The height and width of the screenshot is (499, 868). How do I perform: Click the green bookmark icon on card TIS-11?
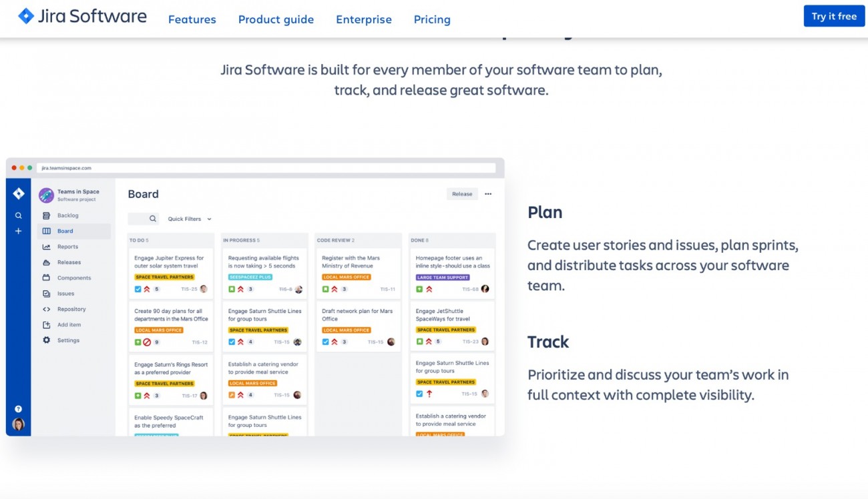tap(325, 289)
